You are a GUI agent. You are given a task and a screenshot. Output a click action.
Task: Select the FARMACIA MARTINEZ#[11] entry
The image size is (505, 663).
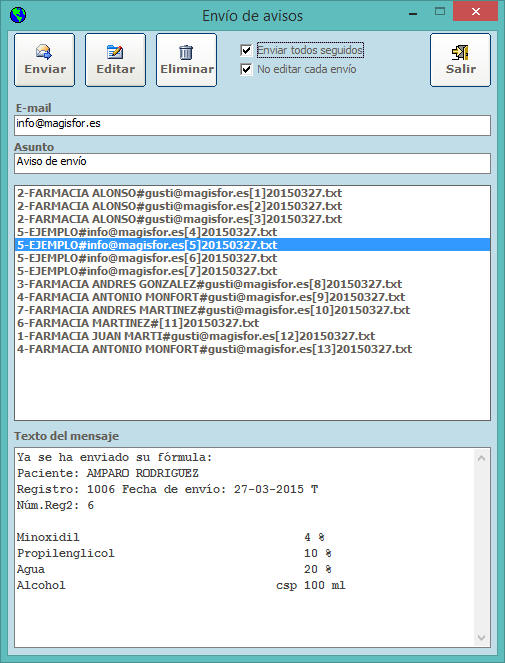tap(138, 323)
